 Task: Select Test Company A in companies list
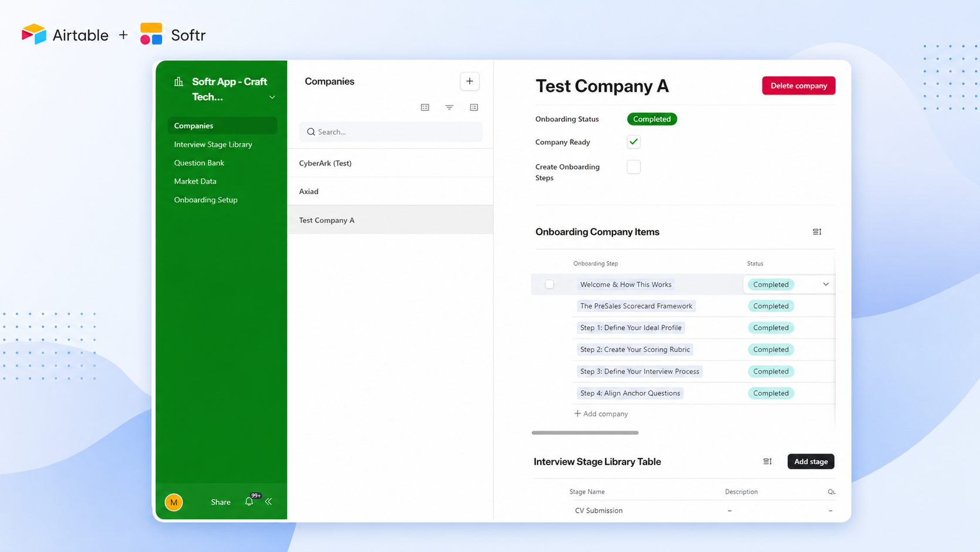pos(390,220)
